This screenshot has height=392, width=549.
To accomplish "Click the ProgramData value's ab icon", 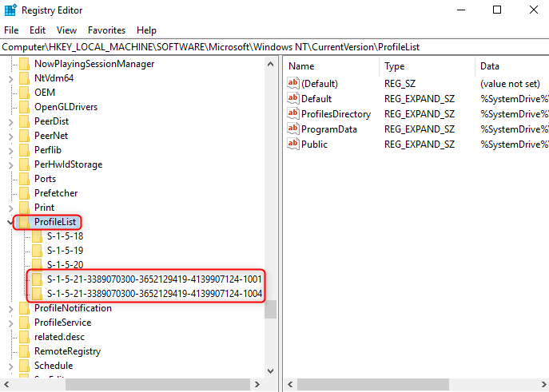I will (x=293, y=129).
